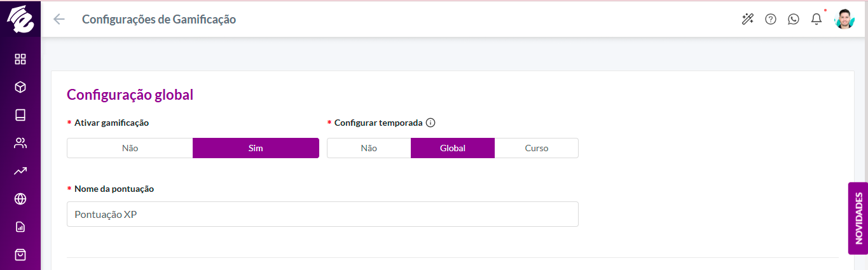This screenshot has width=868, height=270.
Task: Click the magic wand icon in header
Action: (748, 19)
